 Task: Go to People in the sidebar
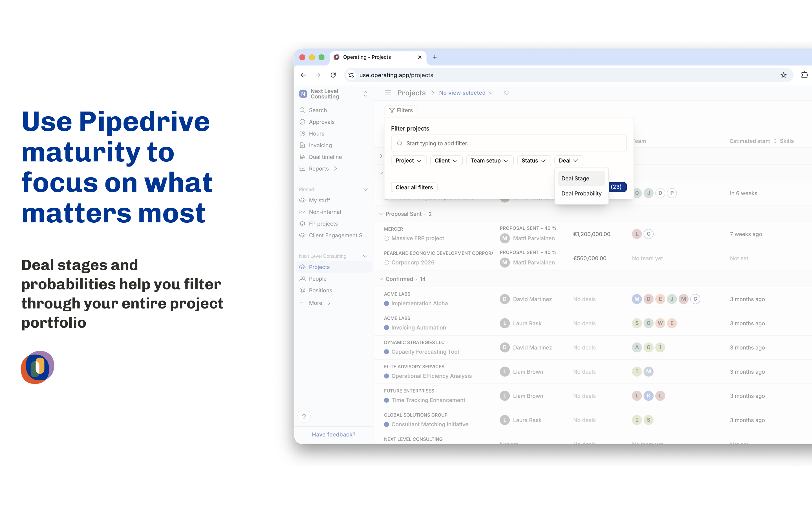pyautogui.click(x=317, y=279)
